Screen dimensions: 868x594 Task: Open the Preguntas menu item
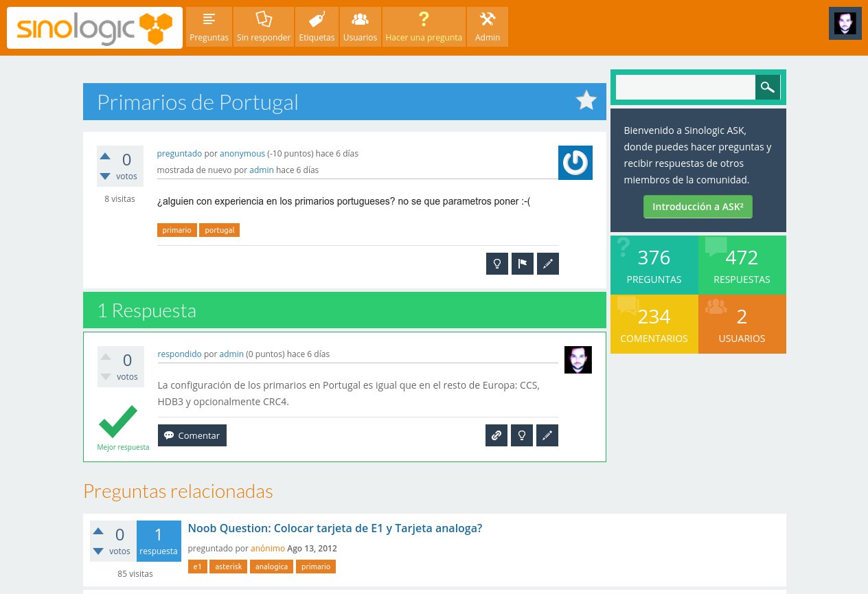pyautogui.click(x=209, y=27)
